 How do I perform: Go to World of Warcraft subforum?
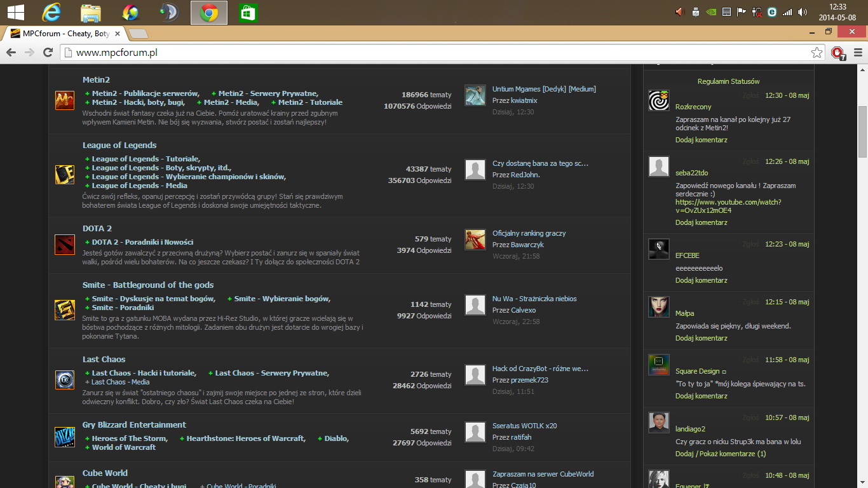click(x=124, y=447)
